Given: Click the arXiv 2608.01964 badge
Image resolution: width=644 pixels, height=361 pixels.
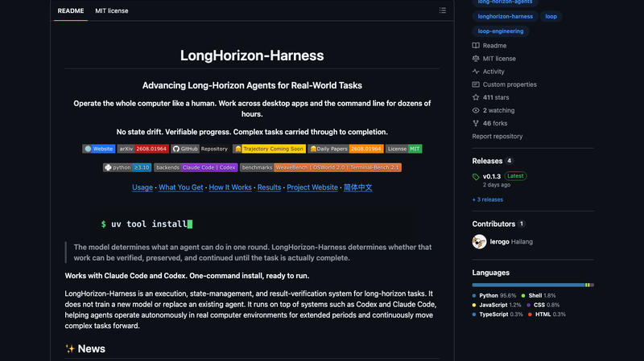Looking at the screenshot, I should pyautogui.click(x=142, y=149).
